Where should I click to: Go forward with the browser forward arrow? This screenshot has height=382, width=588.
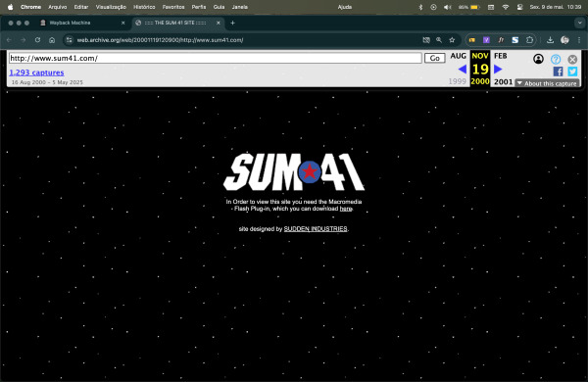coord(24,40)
